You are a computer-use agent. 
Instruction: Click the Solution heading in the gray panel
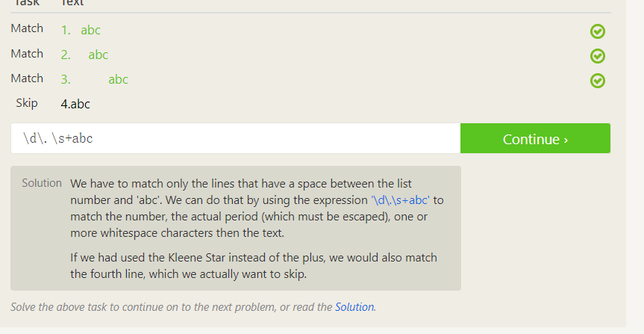[x=42, y=183]
